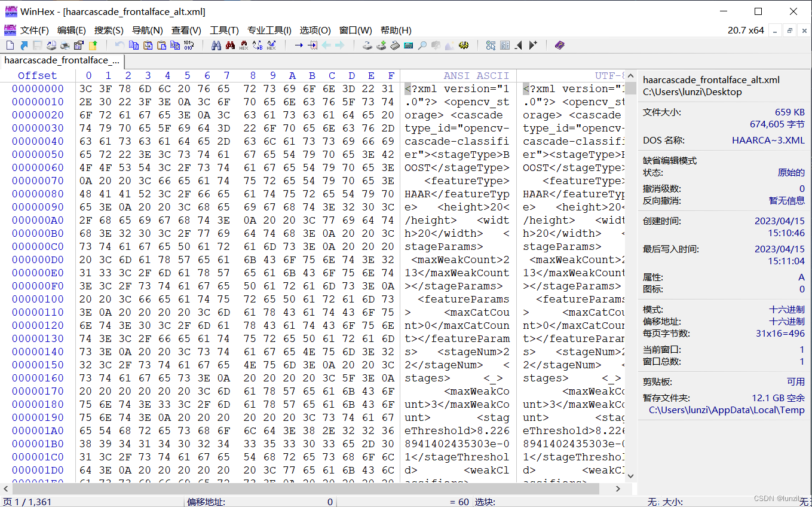Click the red binoculars search icon
This screenshot has height=507, width=812.
click(x=230, y=45)
